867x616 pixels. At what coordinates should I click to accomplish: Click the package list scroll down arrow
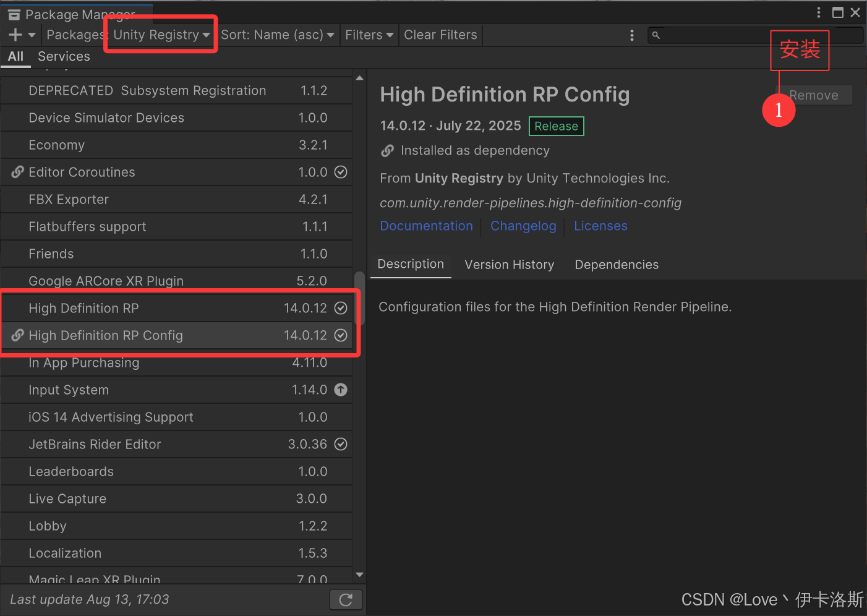(x=359, y=575)
